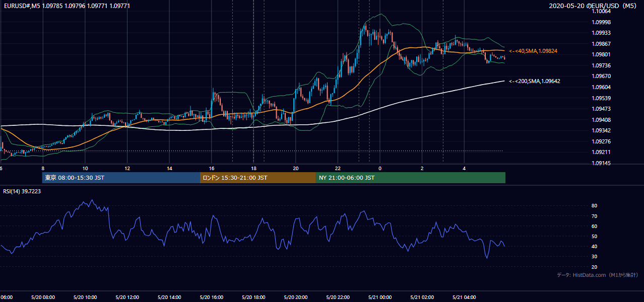Click the 5/21 02:00 time label
Image resolution: width=644 pixels, height=302 pixels.
click(422, 297)
